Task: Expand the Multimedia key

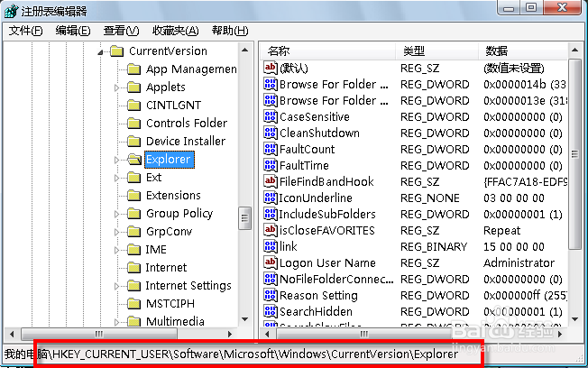Action: coord(116,322)
